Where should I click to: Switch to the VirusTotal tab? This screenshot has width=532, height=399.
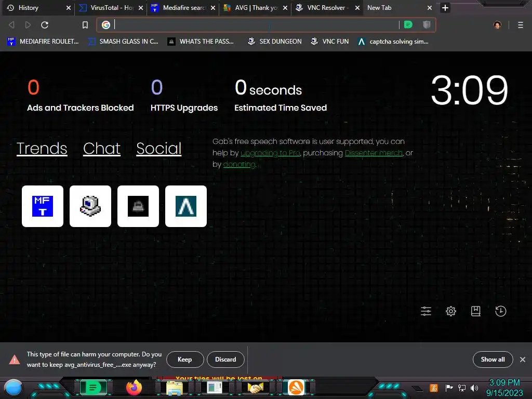pyautogui.click(x=112, y=7)
